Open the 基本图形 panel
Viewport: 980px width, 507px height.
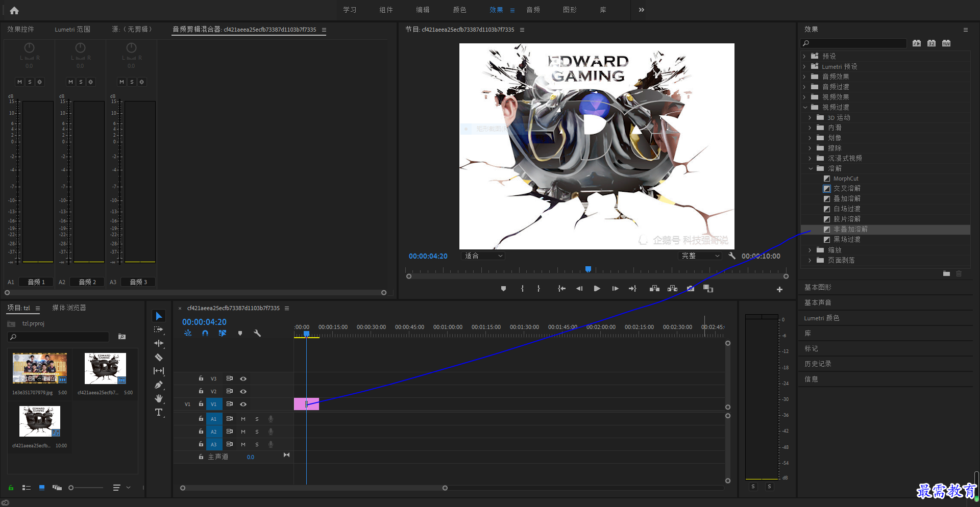(x=818, y=288)
